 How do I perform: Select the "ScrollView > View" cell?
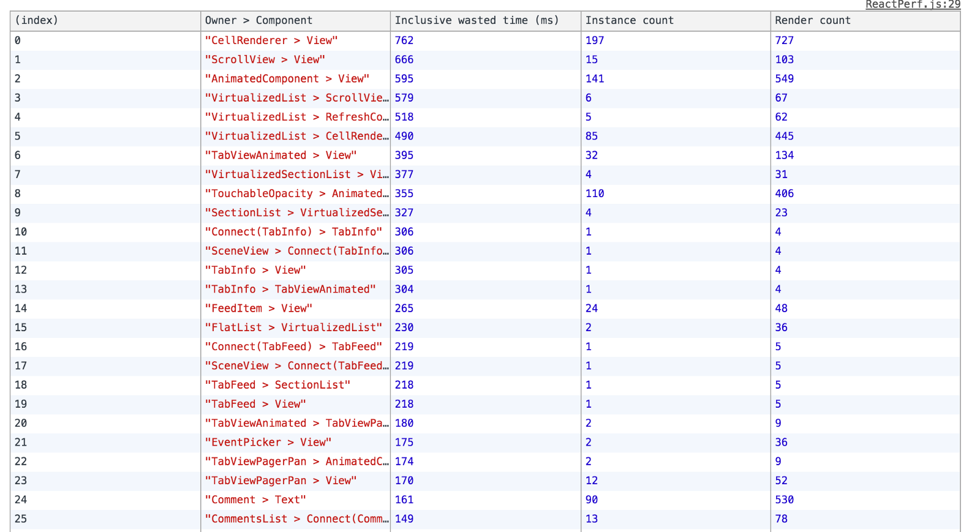pos(265,59)
